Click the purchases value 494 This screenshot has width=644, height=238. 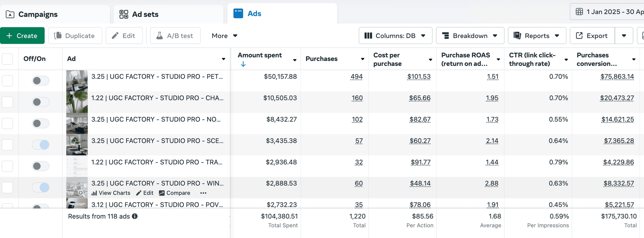tap(357, 77)
